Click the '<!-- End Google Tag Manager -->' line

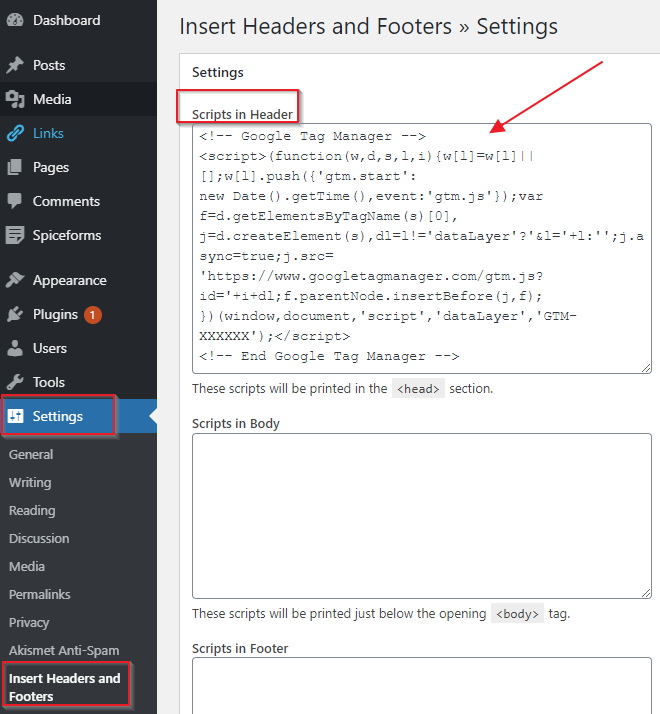(x=329, y=356)
